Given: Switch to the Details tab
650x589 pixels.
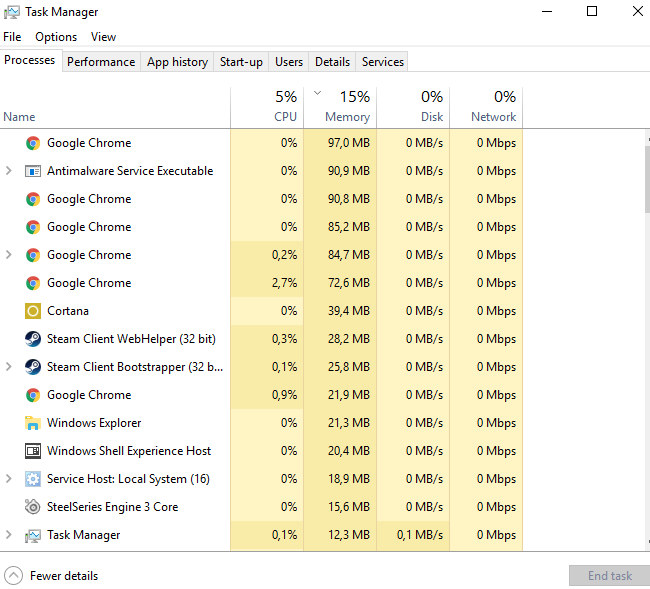Looking at the screenshot, I should [332, 62].
